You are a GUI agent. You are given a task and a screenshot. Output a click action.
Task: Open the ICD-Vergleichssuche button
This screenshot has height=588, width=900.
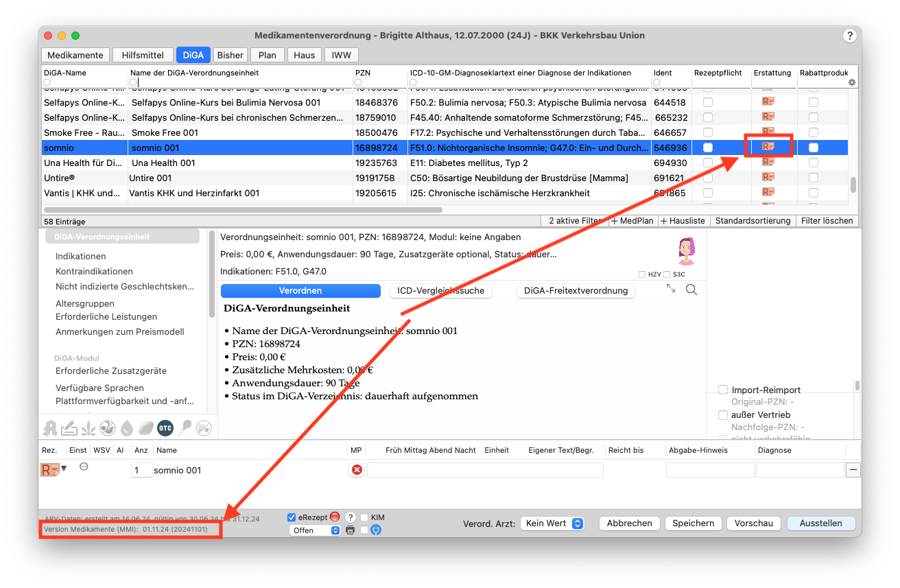pyautogui.click(x=441, y=291)
